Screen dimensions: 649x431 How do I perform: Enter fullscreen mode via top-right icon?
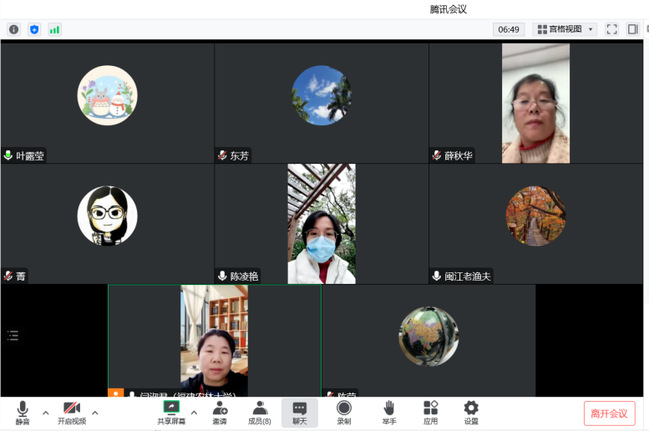tap(612, 30)
